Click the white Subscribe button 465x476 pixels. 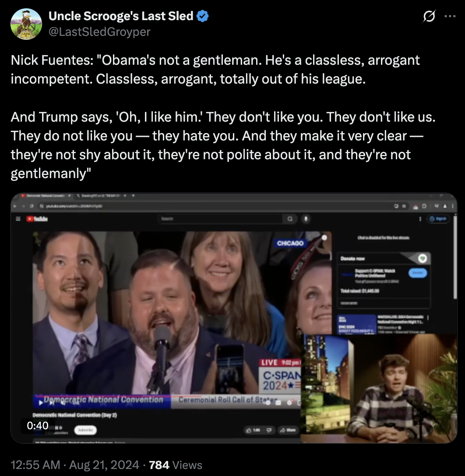tap(86, 430)
